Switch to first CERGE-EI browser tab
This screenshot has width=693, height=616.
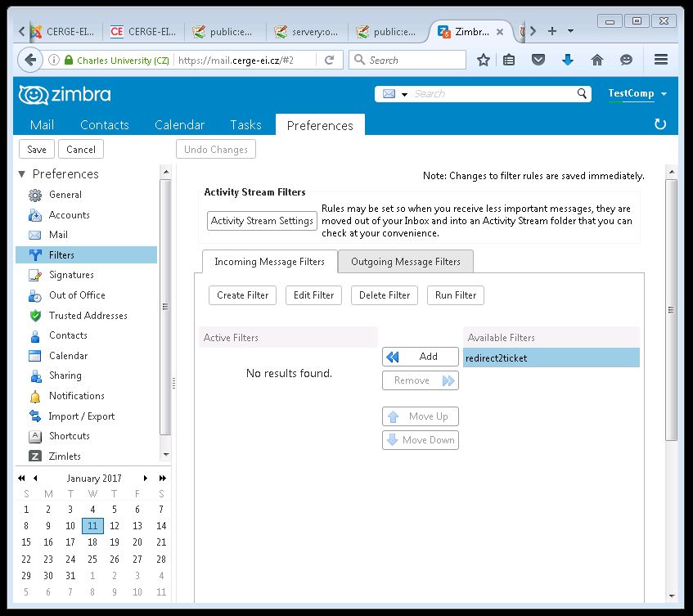[63, 32]
